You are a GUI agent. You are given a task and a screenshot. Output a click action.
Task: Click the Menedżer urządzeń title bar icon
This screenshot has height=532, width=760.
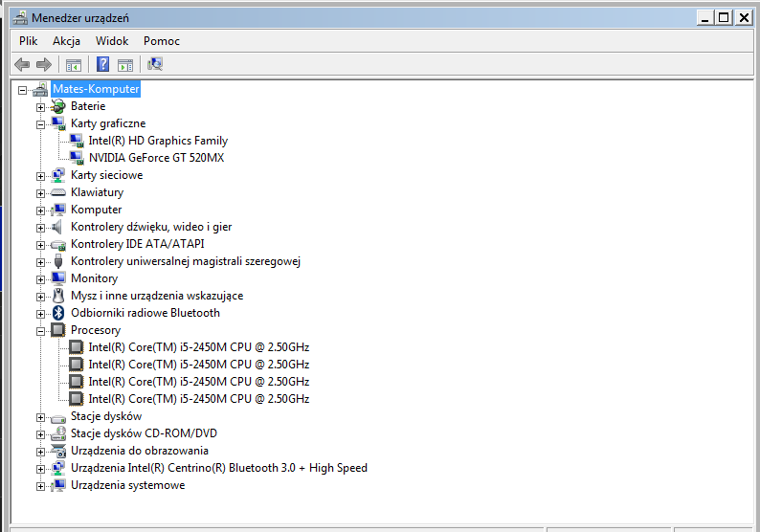(x=20, y=18)
